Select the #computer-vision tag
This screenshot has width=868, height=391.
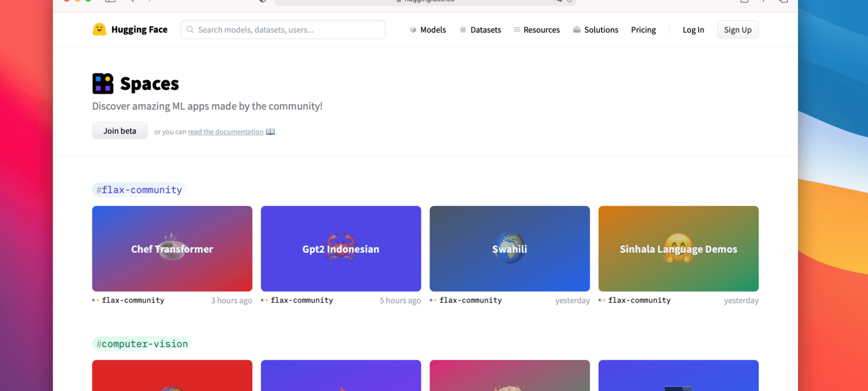[142, 344]
